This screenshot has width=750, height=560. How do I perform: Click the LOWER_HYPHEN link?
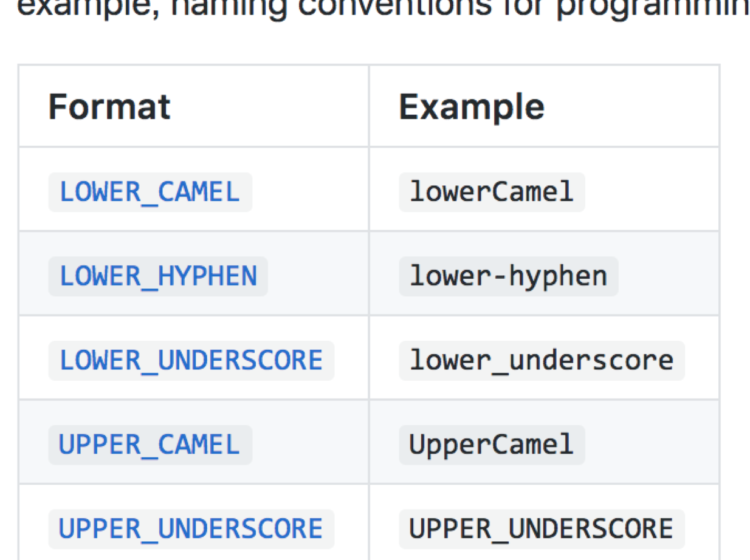[158, 276]
